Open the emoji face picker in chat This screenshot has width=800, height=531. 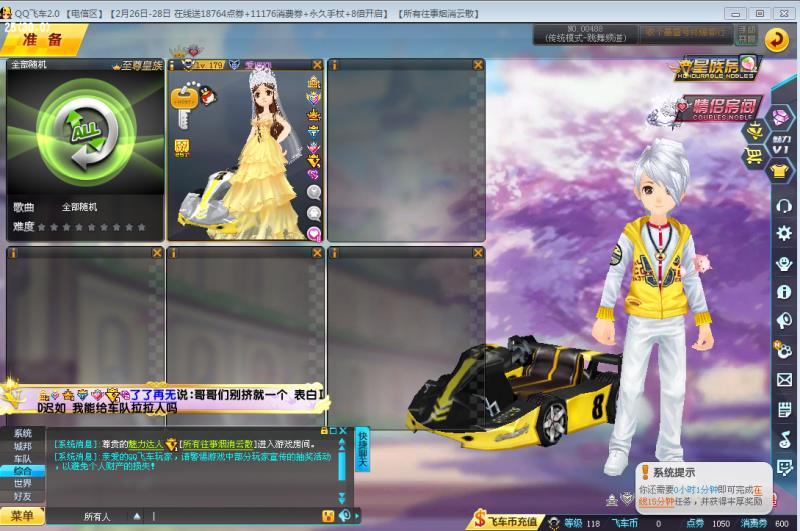click(328, 516)
